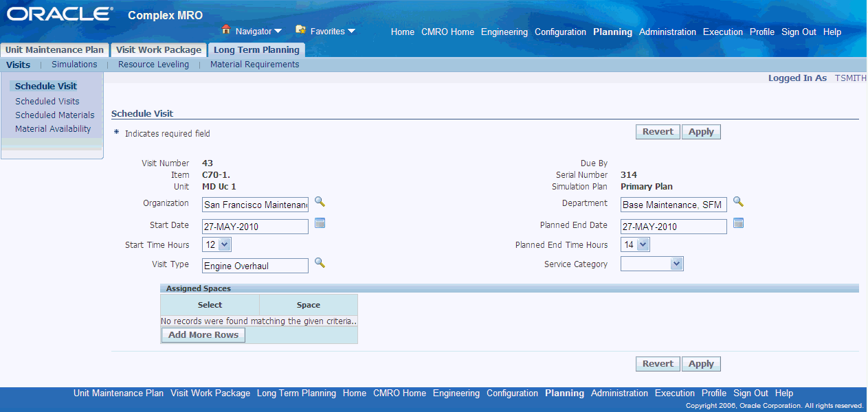Image resolution: width=868 pixels, height=412 pixels.
Task: Open Engineering in top navigation
Action: point(504,32)
